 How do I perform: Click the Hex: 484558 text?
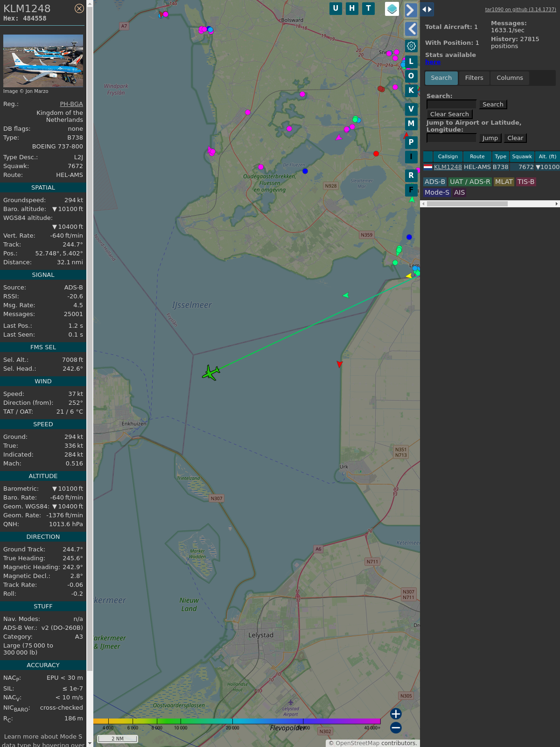(25, 19)
